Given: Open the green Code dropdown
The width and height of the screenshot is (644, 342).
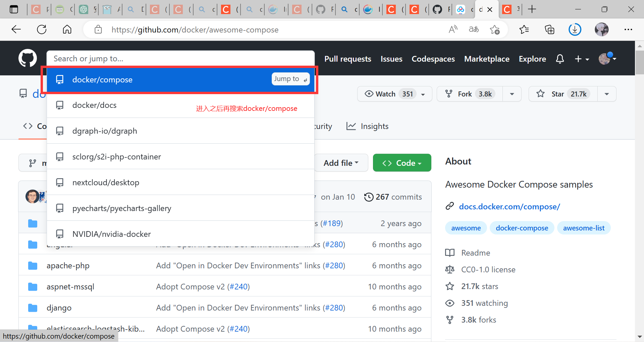Looking at the screenshot, I should [402, 163].
